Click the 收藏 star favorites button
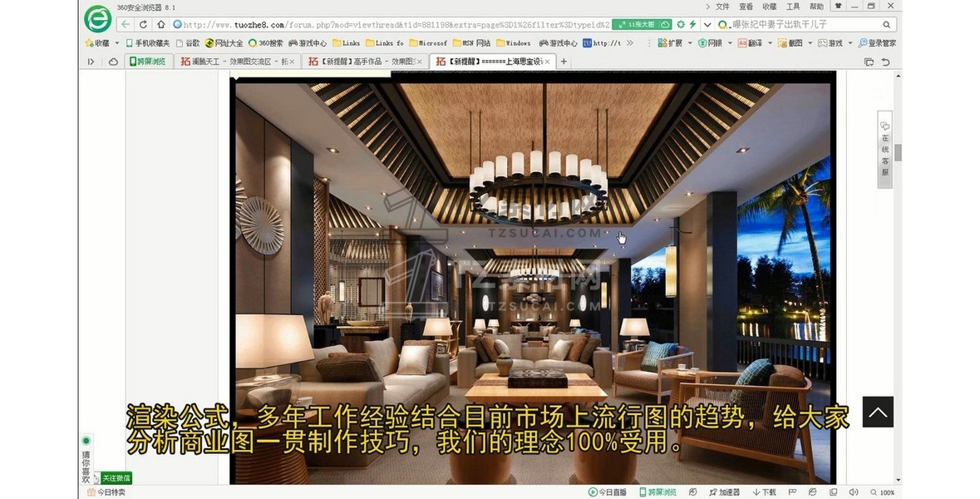980x499 pixels. click(97, 43)
